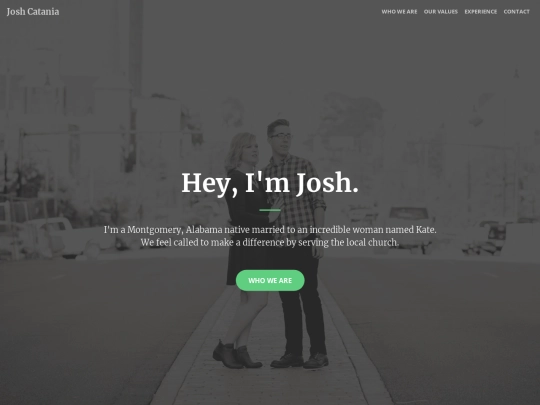
Task: Click the word "Kate" in the intro text
Action: click(x=425, y=230)
